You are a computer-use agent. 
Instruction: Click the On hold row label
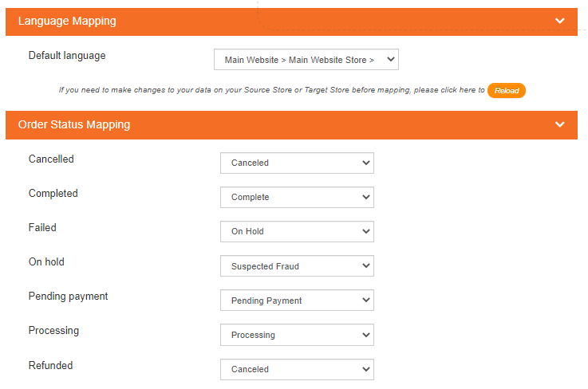pos(46,262)
